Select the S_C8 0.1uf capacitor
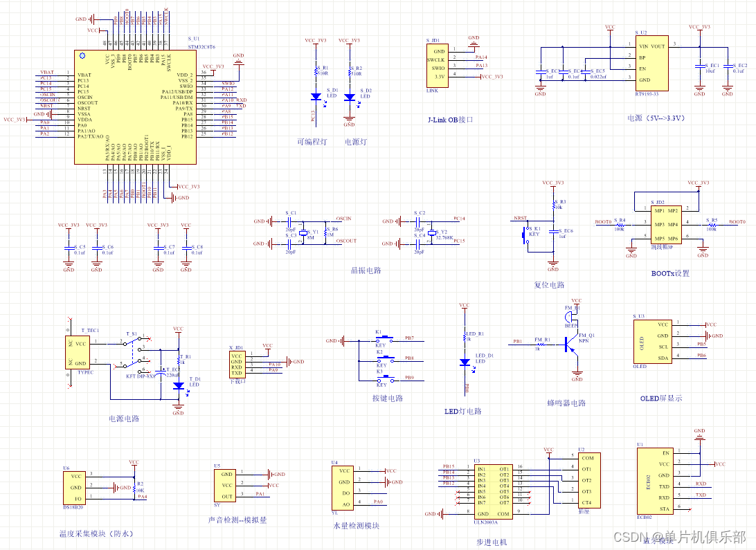The image size is (756, 550). pos(186,248)
